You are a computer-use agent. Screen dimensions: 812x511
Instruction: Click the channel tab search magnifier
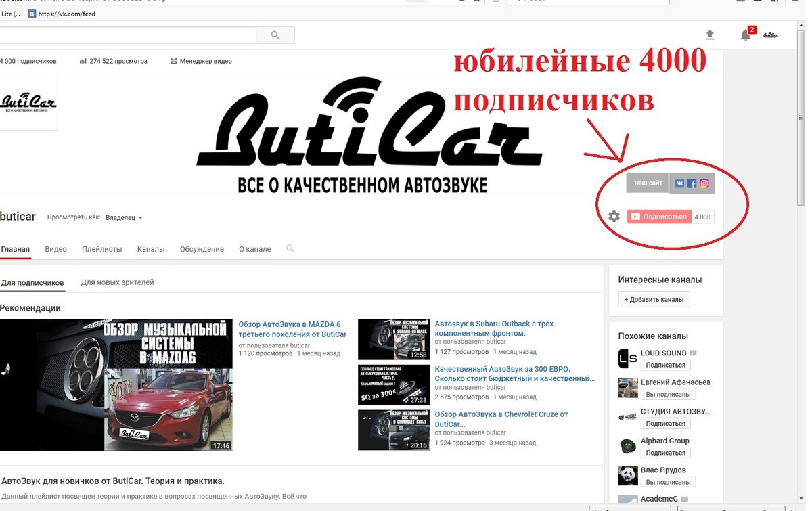(290, 249)
